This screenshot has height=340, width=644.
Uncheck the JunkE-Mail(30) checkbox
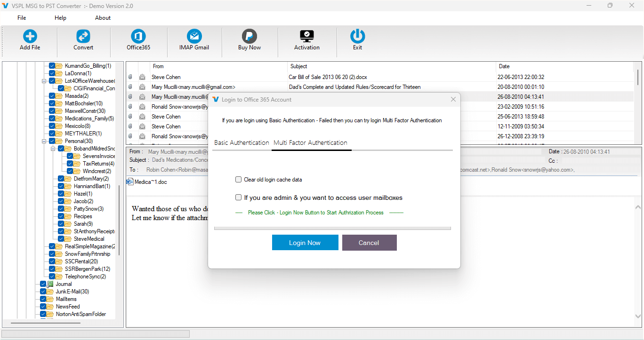tap(43, 292)
